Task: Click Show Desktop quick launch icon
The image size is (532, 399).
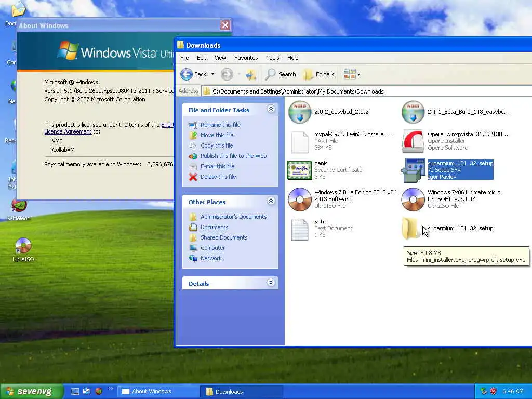Action: [75, 392]
